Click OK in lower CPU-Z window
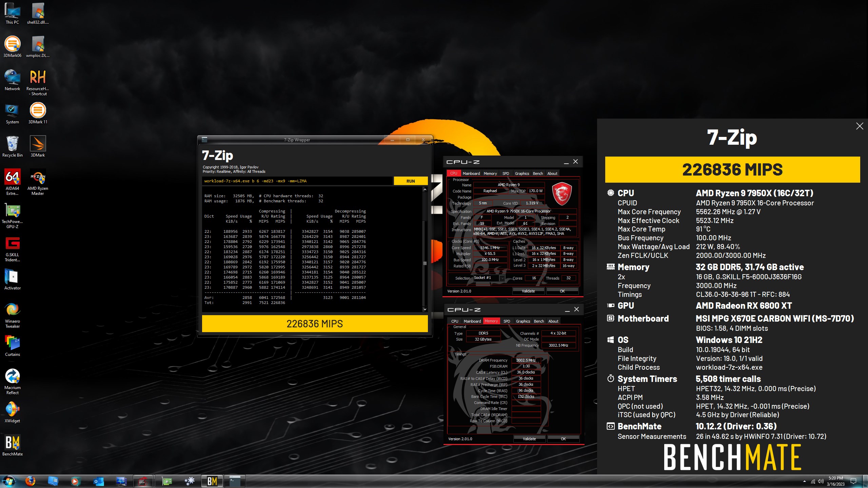The image size is (868, 488). pos(564,439)
